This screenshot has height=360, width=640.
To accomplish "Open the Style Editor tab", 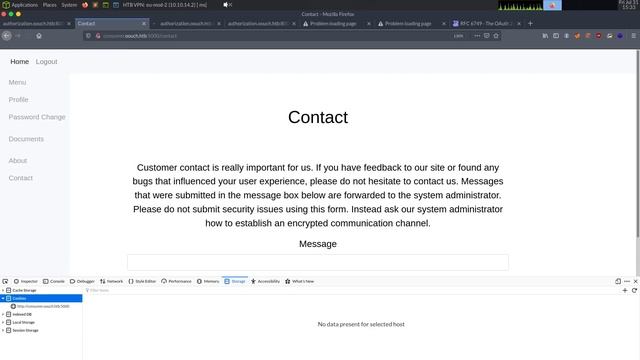I will click(142, 281).
